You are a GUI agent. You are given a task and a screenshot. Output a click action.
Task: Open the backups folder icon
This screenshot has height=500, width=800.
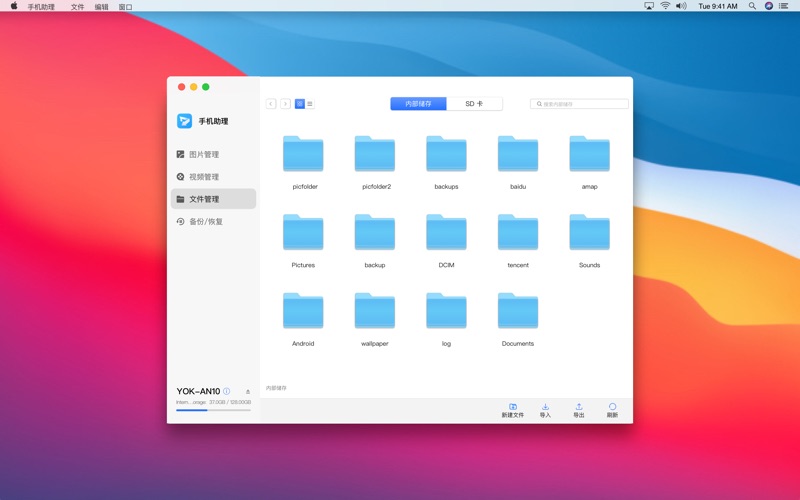(x=446, y=153)
